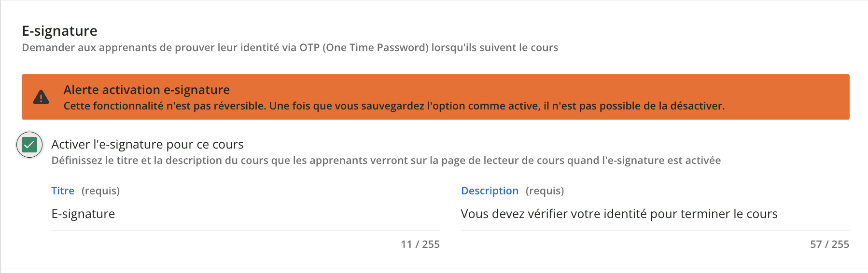Click the blue "Description" field label
This screenshot has height=273, width=868.
pos(490,191)
